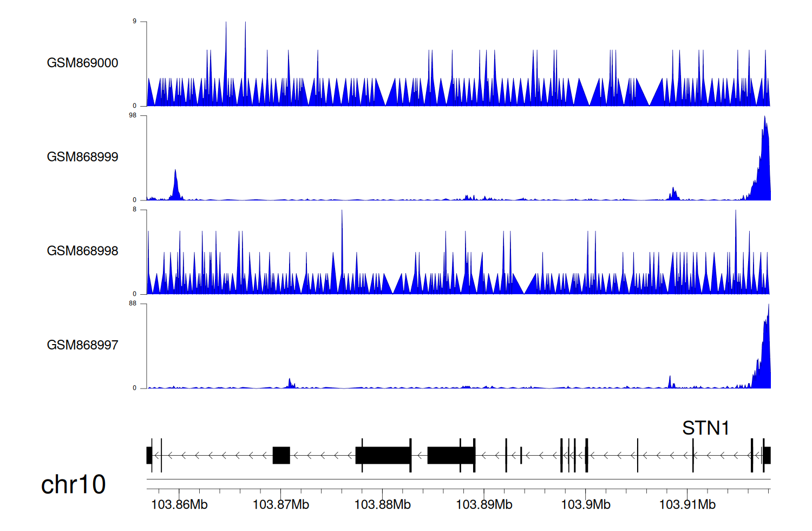
Task: Select the gene exon block above 103.87Mb
Action: tap(281, 455)
